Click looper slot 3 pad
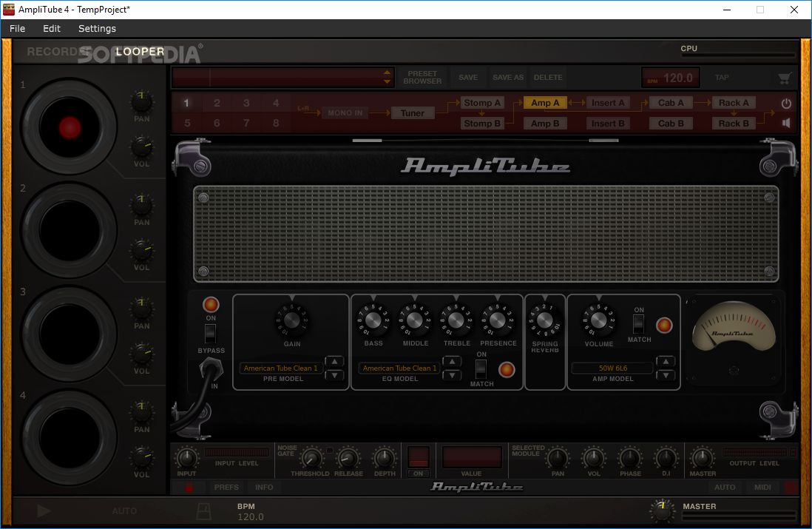The height and width of the screenshot is (529, 812). (70, 334)
